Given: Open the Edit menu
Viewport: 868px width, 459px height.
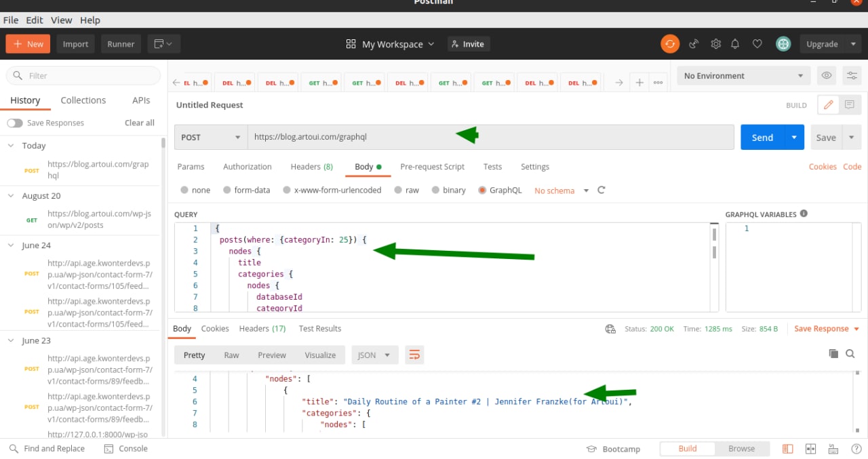Looking at the screenshot, I should 35,20.
